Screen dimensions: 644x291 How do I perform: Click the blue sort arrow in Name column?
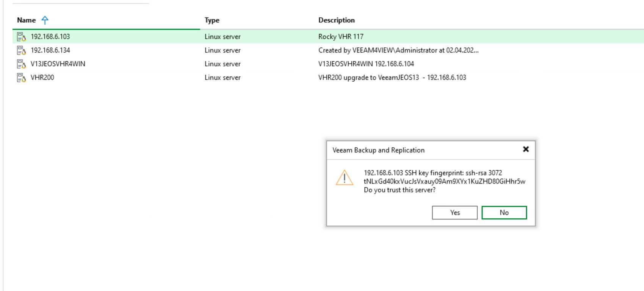45,20
